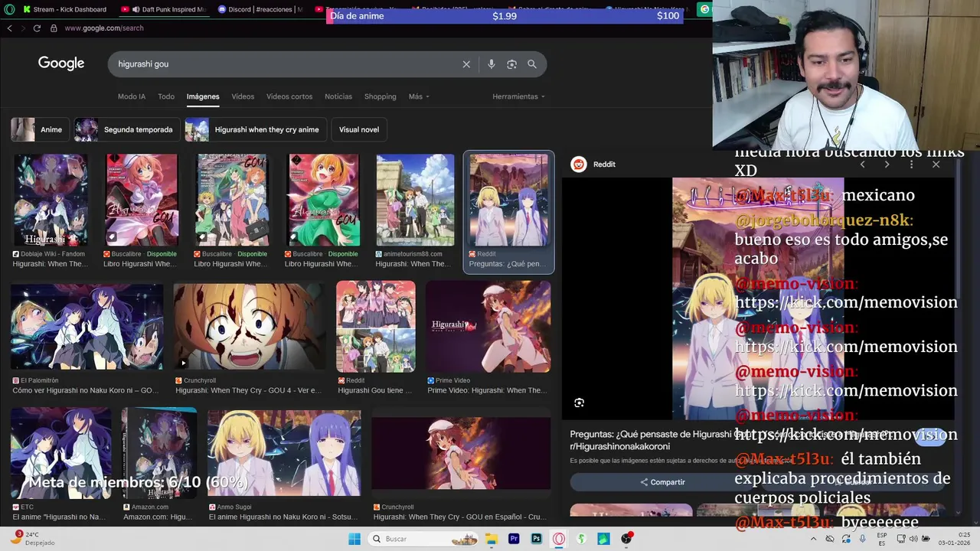Switch to Noticias tab

pos(338,96)
